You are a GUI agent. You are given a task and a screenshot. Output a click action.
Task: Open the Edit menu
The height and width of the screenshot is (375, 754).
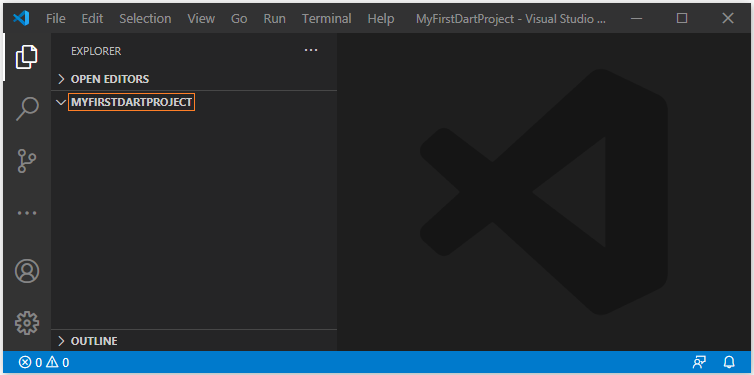pos(92,19)
